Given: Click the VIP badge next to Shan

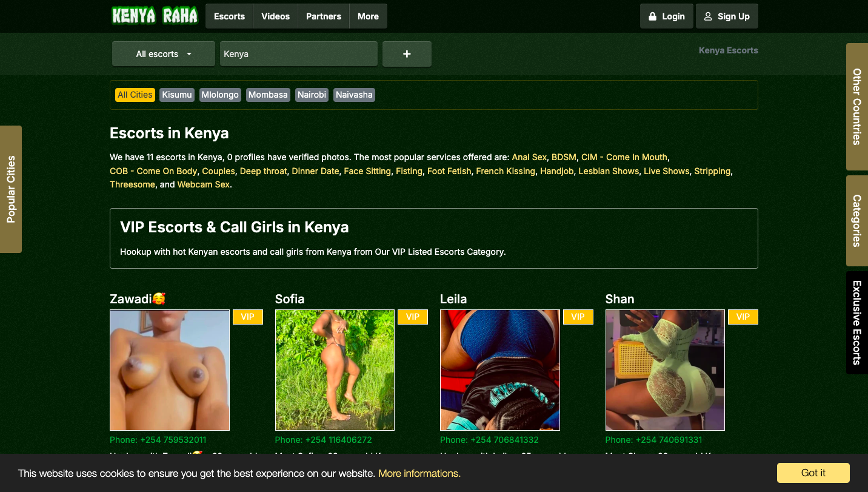Looking at the screenshot, I should click(x=743, y=317).
